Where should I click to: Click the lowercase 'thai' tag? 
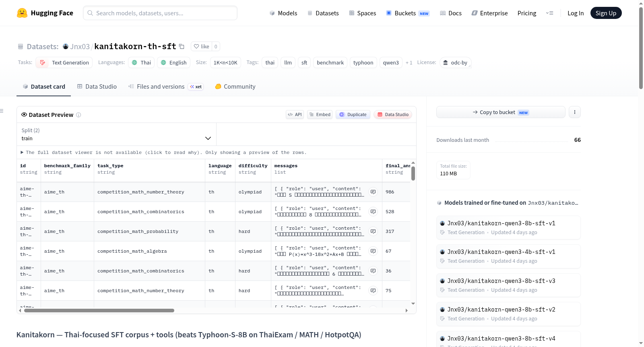tap(270, 62)
